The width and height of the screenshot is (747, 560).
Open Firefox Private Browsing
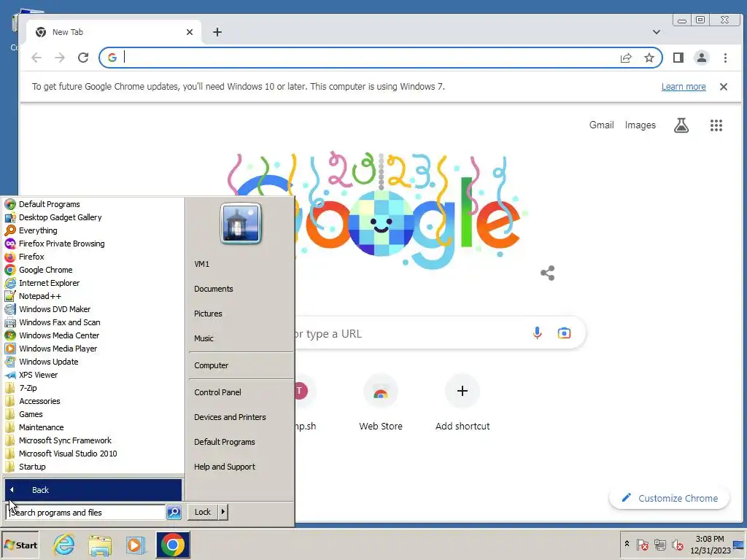[62, 244]
